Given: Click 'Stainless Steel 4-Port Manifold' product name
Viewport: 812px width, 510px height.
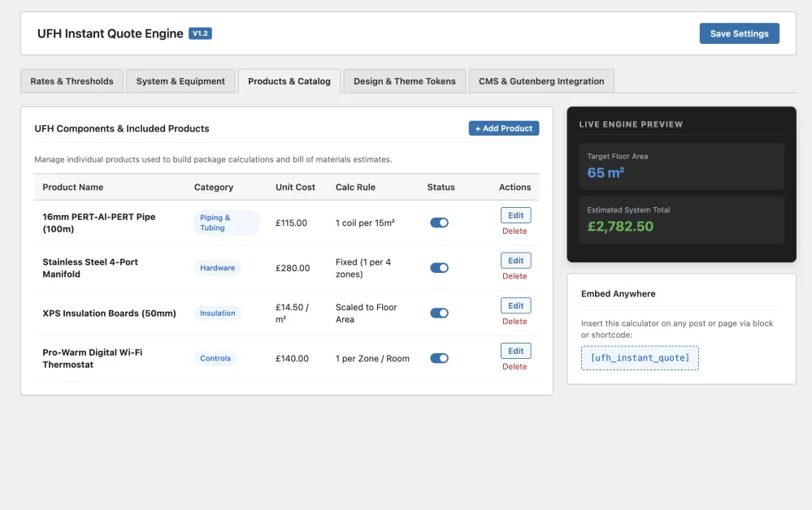Looking at the screenshot, I should [90, 268].
